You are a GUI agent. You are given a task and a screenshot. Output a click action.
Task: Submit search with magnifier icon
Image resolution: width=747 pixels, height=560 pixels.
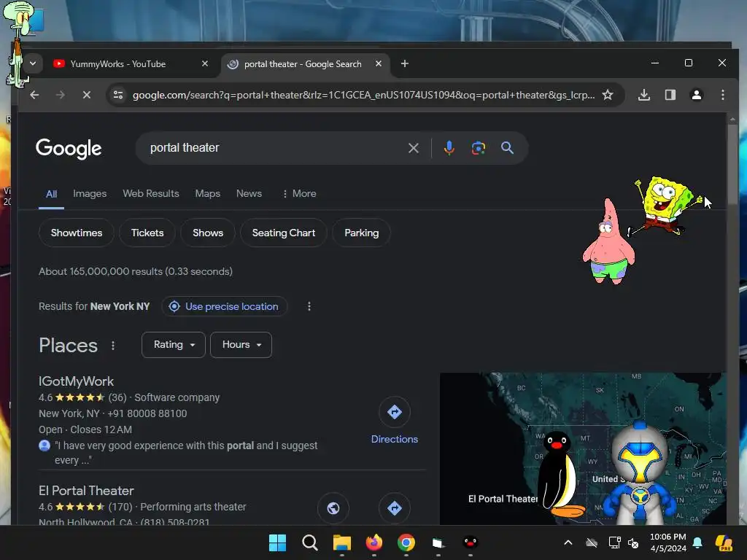[x=507, y=148]
